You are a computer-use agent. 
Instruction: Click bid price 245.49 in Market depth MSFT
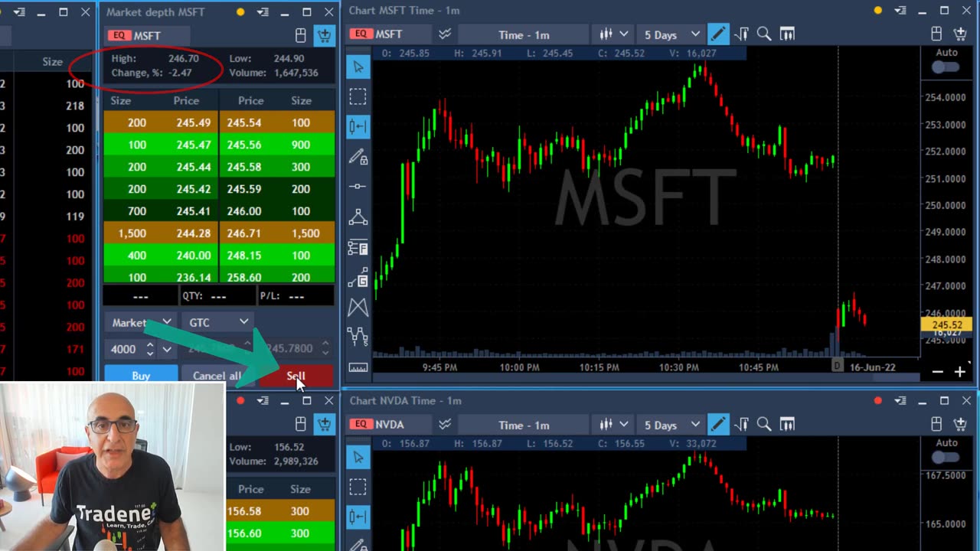[193, 122]
